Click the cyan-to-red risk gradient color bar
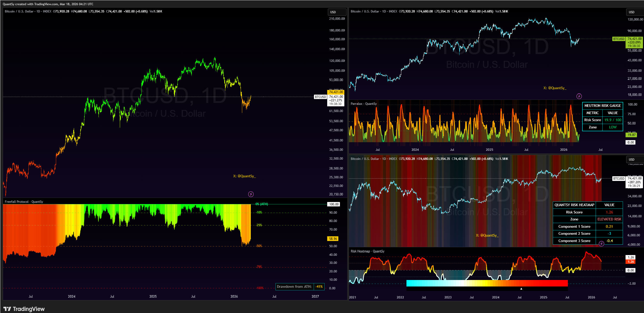Image resolution: width=644 pixels, height=313 pixels. point(487,283)
